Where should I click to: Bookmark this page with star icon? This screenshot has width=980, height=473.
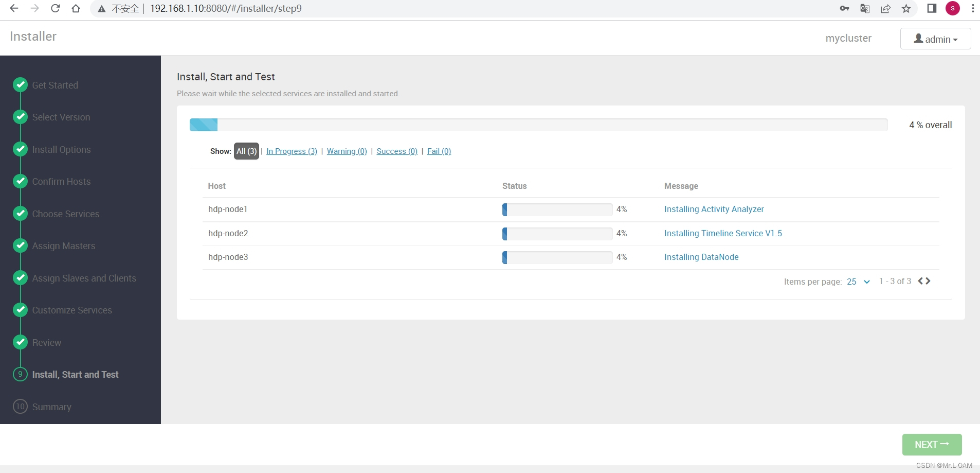(906, 8)
